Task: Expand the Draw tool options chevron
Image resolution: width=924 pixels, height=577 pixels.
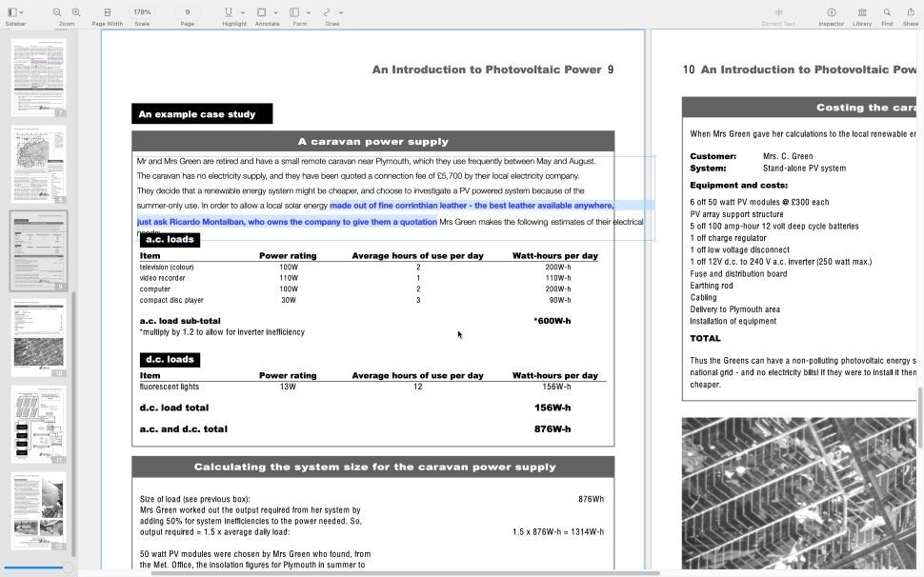Action: pos(339,11)
